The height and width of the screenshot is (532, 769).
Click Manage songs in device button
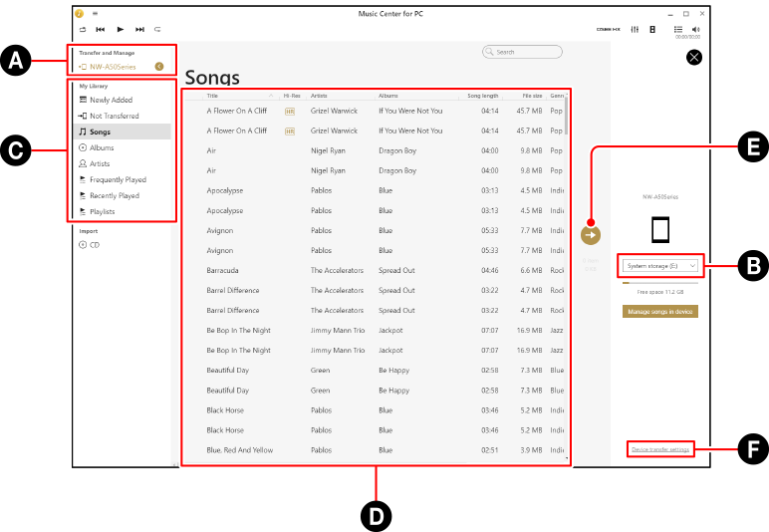tap(660, 312)
